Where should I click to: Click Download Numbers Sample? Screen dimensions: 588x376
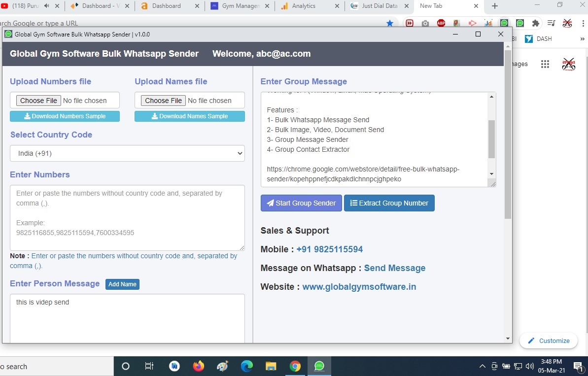pyautogui.click(x=65, y=116)
